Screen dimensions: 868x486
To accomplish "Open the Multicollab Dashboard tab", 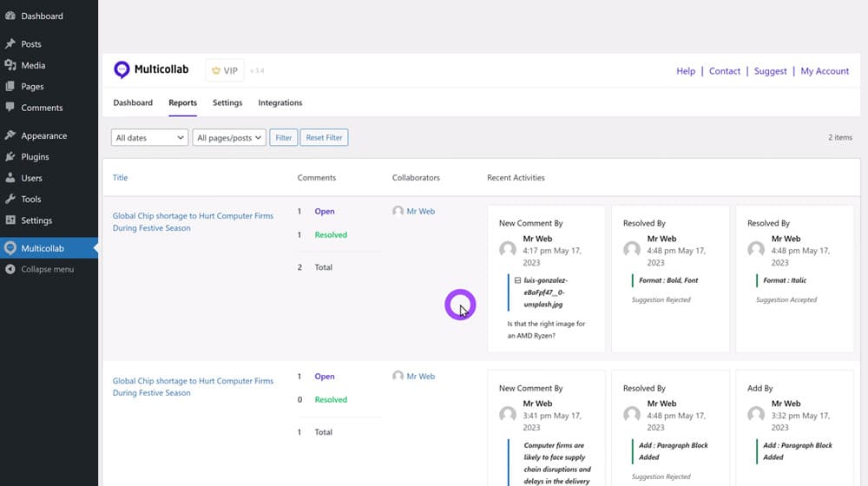I will coord(133,102).
